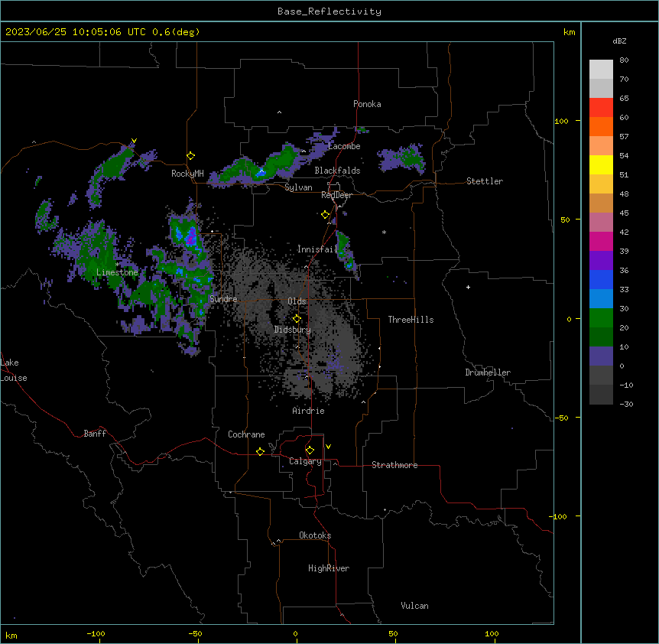Click the Strathmore label

[x=394, y=465]
